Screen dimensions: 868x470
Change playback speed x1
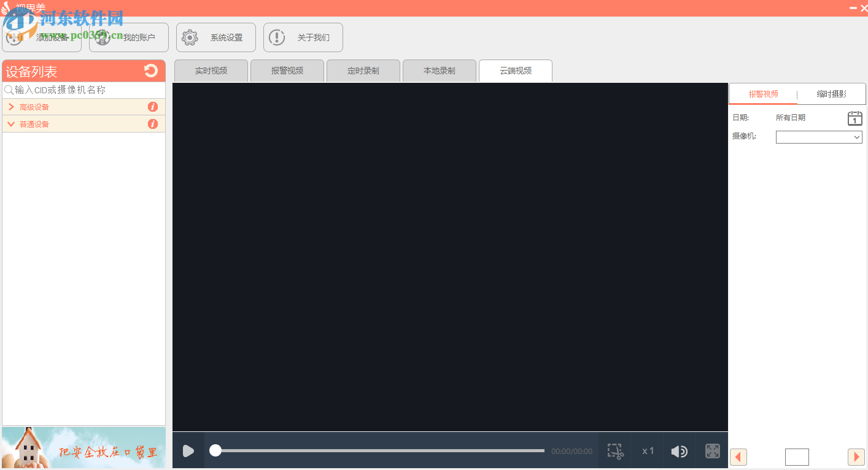pos(648,451)
